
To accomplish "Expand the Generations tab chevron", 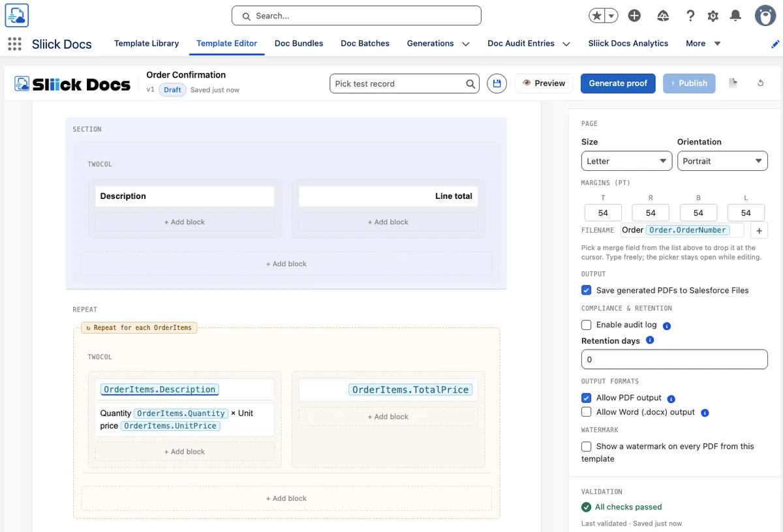I will pyautogui.click(x=466, y=44).
